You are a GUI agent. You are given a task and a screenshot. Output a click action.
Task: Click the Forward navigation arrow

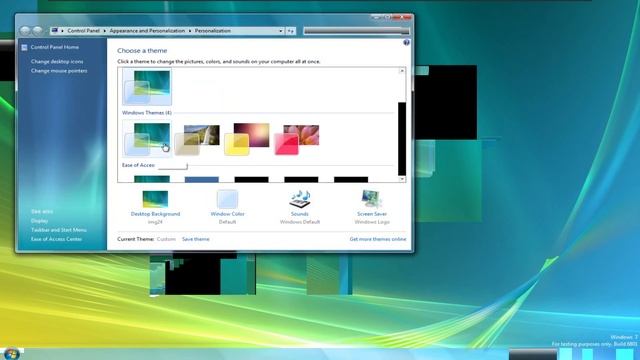(x=37, y=31)
